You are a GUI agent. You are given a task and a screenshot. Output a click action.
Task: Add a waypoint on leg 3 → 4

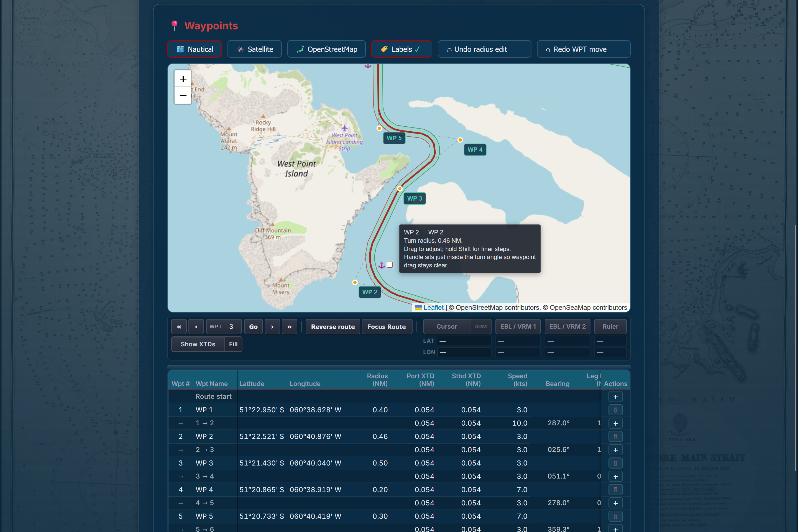click(615, 476)
